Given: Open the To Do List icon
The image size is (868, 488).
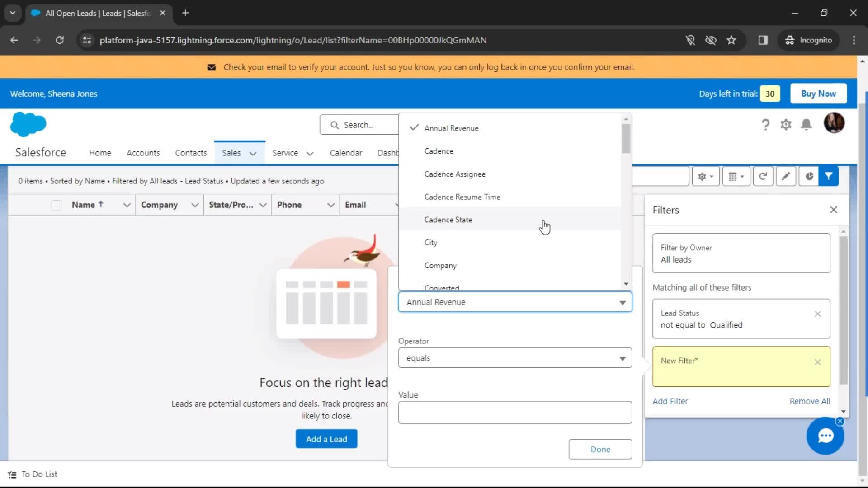Looking at the screenshot, I should coord(12,474).
